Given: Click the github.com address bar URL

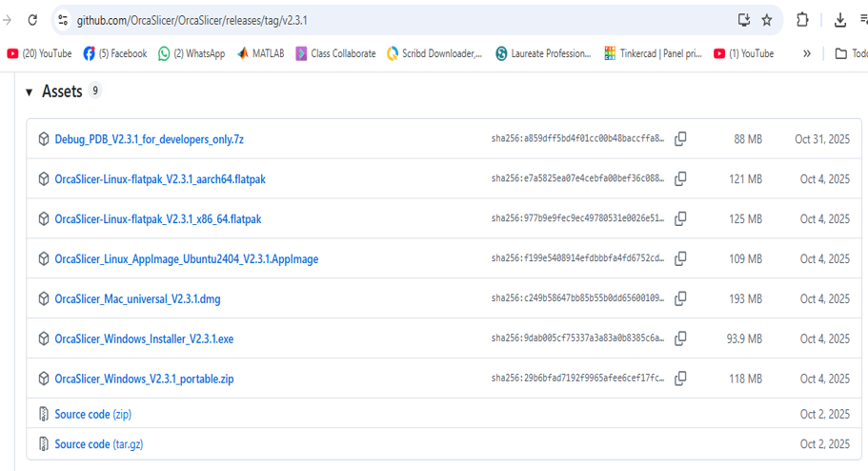Looking at the screenshot, I should [x=191, y=20].
